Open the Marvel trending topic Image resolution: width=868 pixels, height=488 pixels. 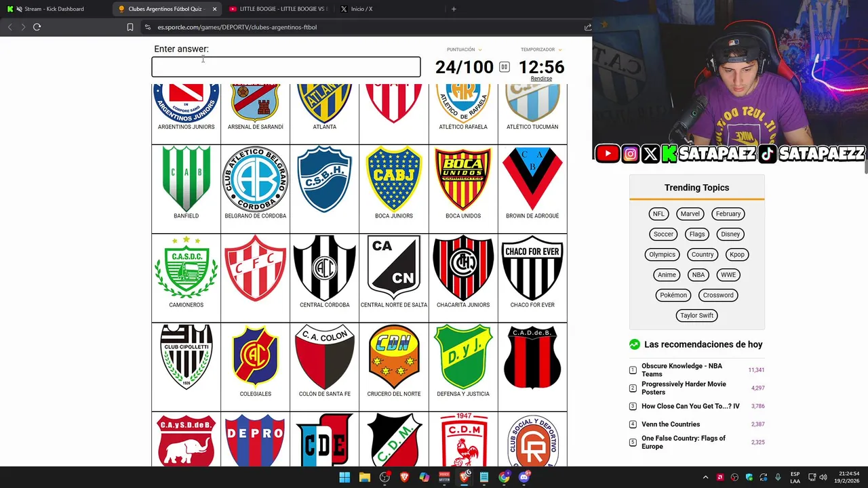click(x=690, y=213)
